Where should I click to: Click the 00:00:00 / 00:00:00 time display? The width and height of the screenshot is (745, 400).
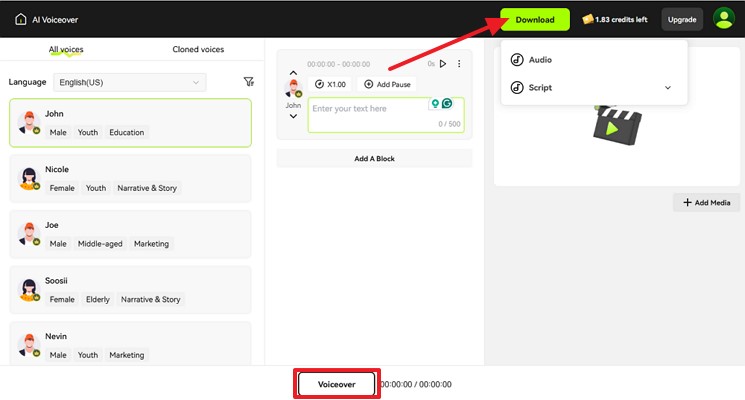click(416, 384)
